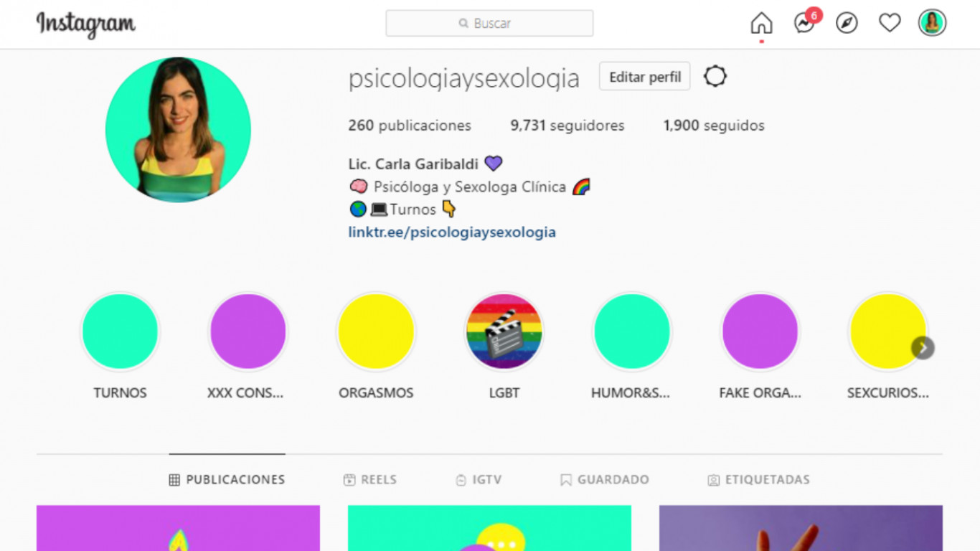Switch to the REELS tab
The image size is (980, 551).
(x=370, y=480)
